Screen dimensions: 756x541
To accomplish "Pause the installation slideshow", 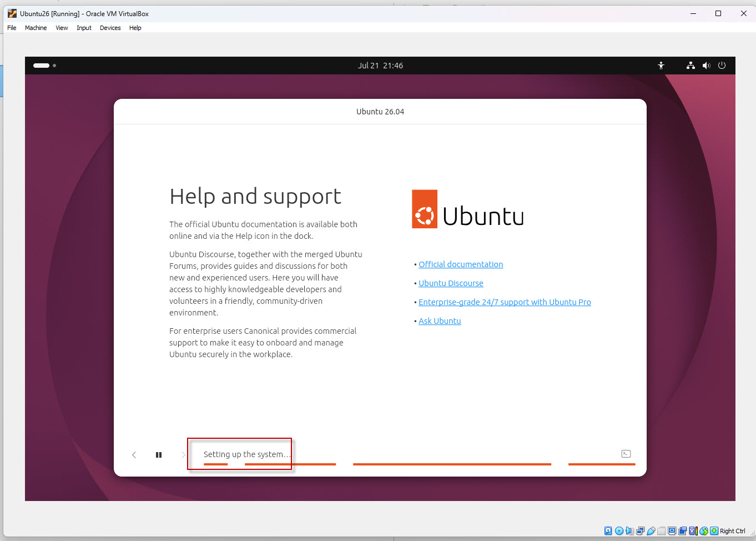I will click(159, 455).
